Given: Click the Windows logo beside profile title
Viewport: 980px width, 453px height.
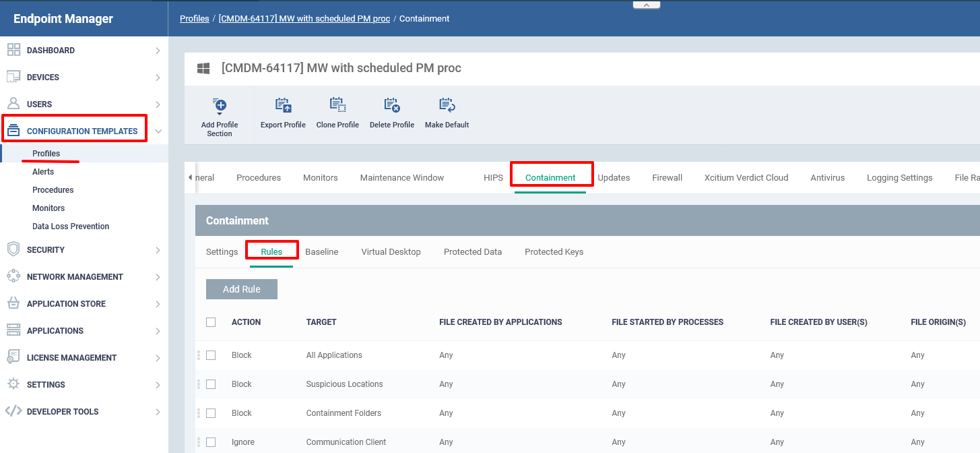Looking at the screenshot, I should point(203,68).
